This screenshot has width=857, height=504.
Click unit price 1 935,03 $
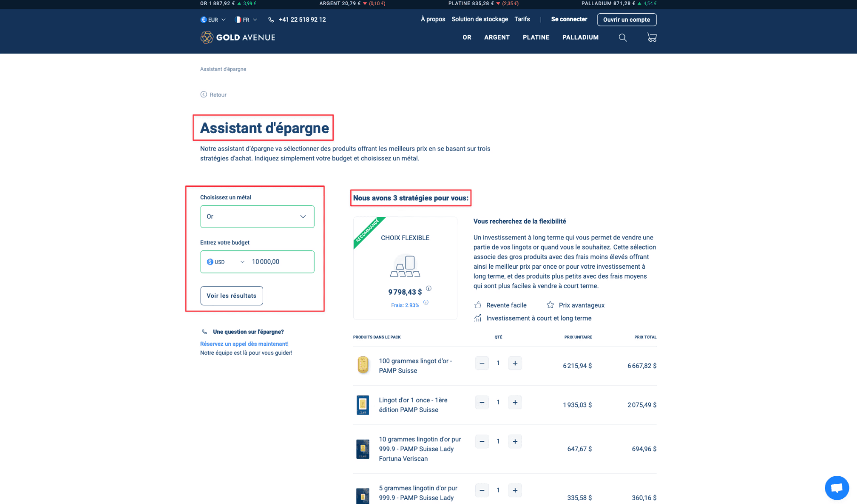[577, 405]
